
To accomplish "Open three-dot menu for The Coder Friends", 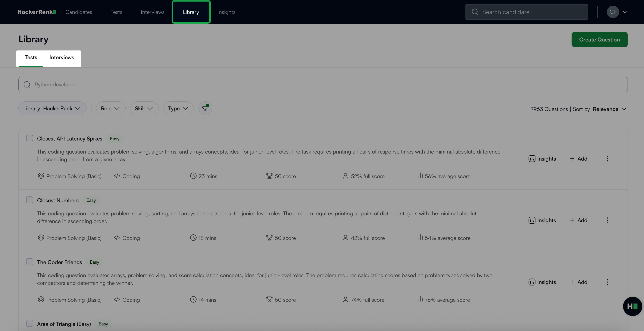I will click(x=607, y=282).
